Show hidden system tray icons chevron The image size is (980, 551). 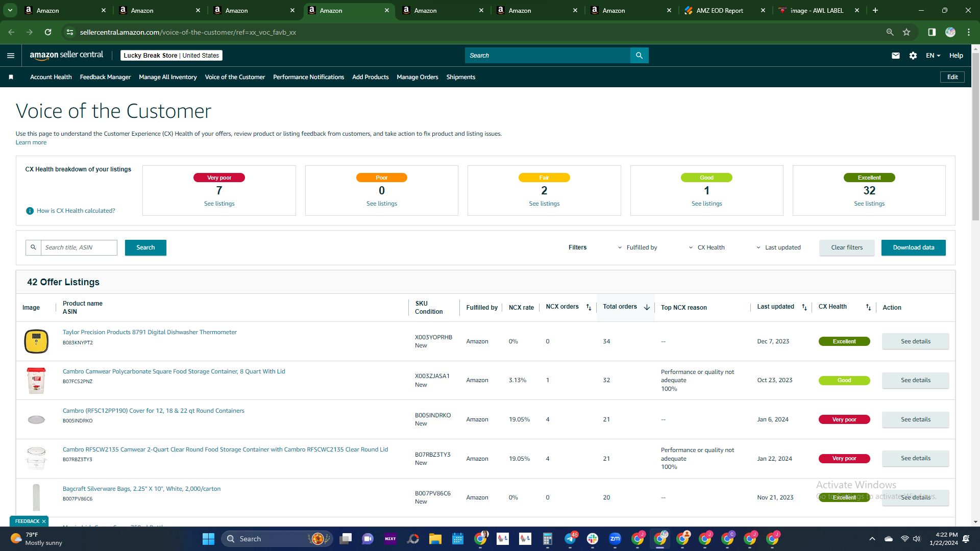click(872, 539)
